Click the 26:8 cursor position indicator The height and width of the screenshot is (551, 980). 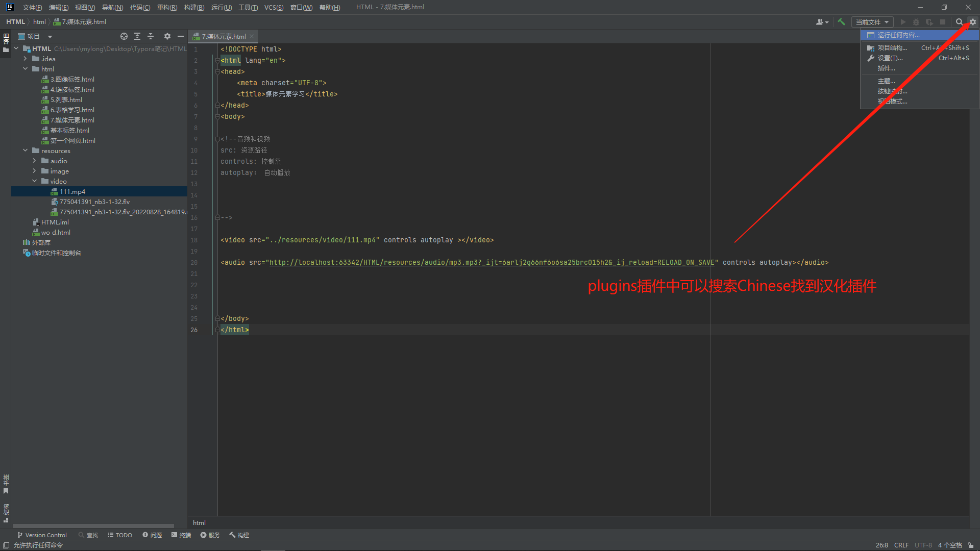click(x=881, y=545)
